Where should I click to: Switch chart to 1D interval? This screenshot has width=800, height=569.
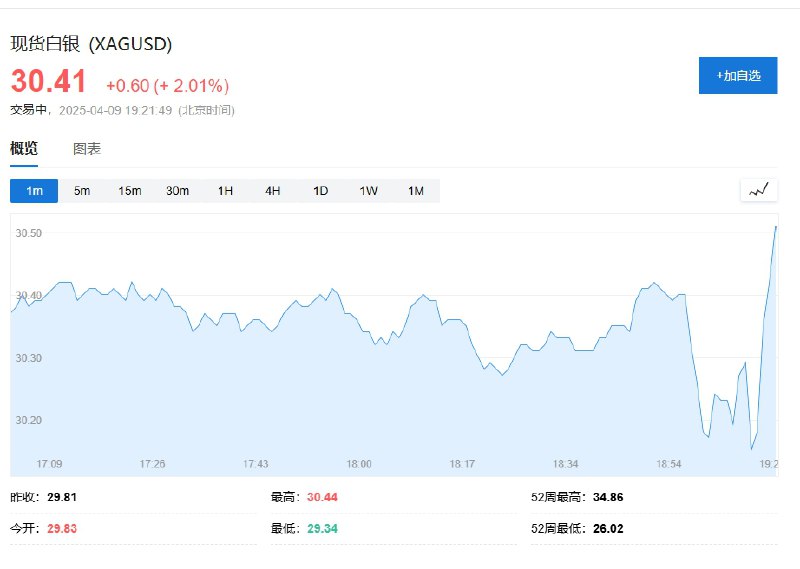tap(320, 191)
